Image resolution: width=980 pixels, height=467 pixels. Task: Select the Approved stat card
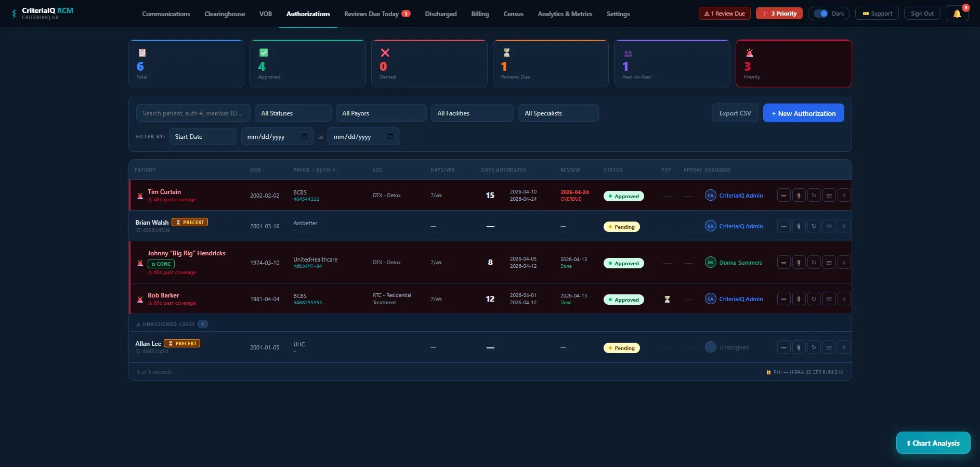coord(308,63)
